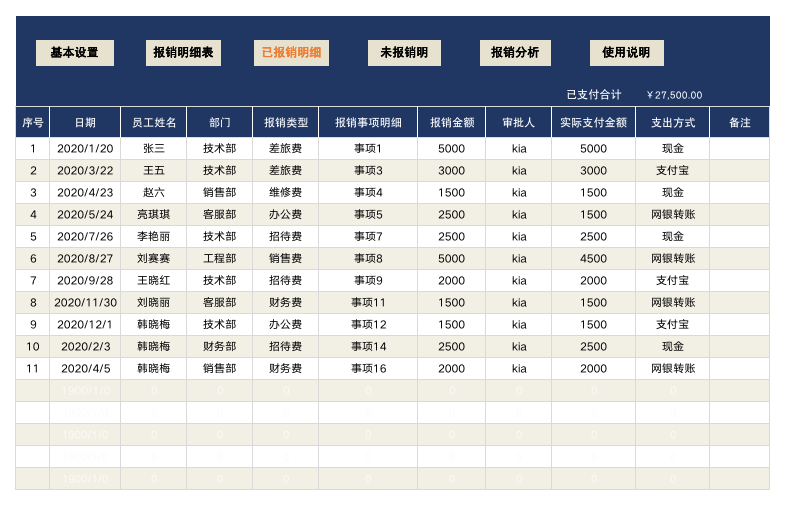Select the date cell 2020/1/20

(85, 149)
